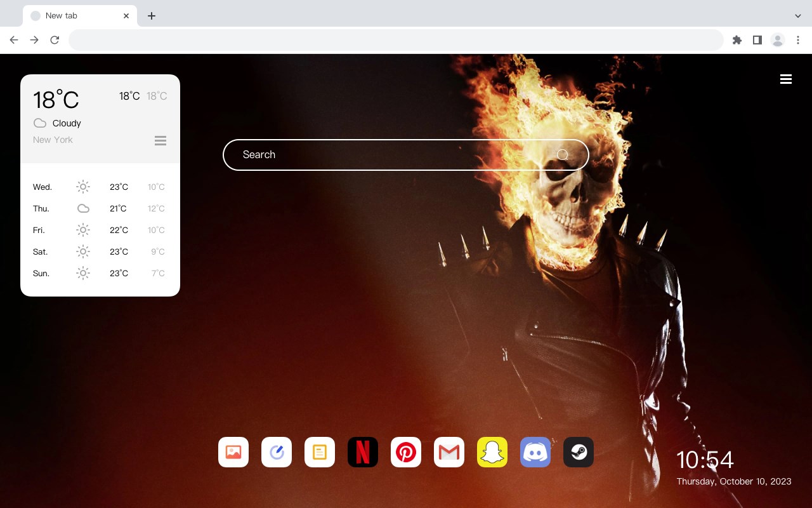
Task: Select the Sun. forecast row
Action: (100, 273)
